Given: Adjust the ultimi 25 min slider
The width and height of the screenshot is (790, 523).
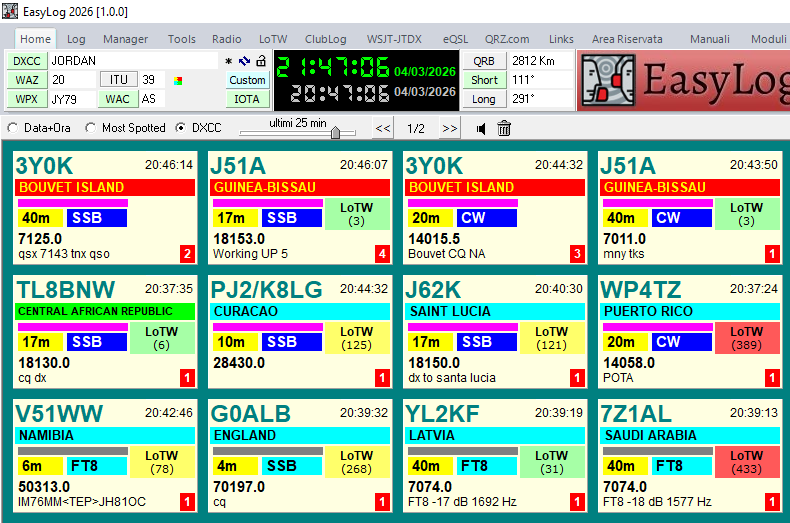Looking at the screenshot, I should pyautogui.click(x=336, y=132).
